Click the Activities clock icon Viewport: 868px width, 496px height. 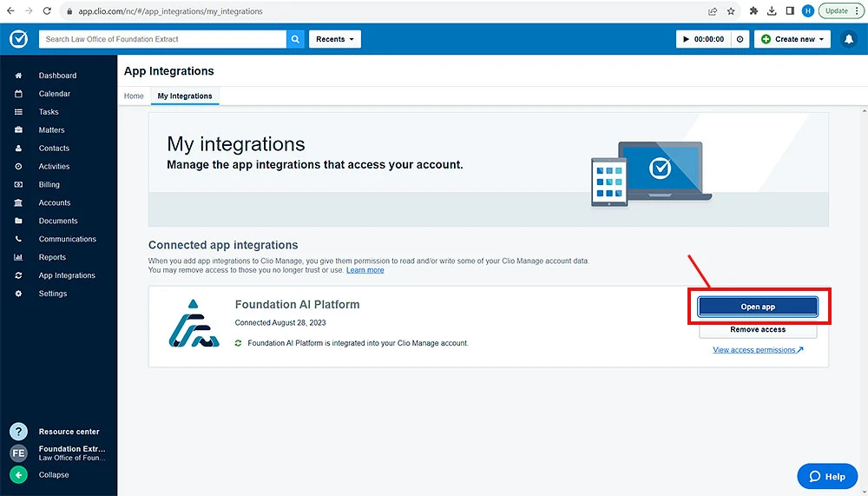(x=18, y=166)
